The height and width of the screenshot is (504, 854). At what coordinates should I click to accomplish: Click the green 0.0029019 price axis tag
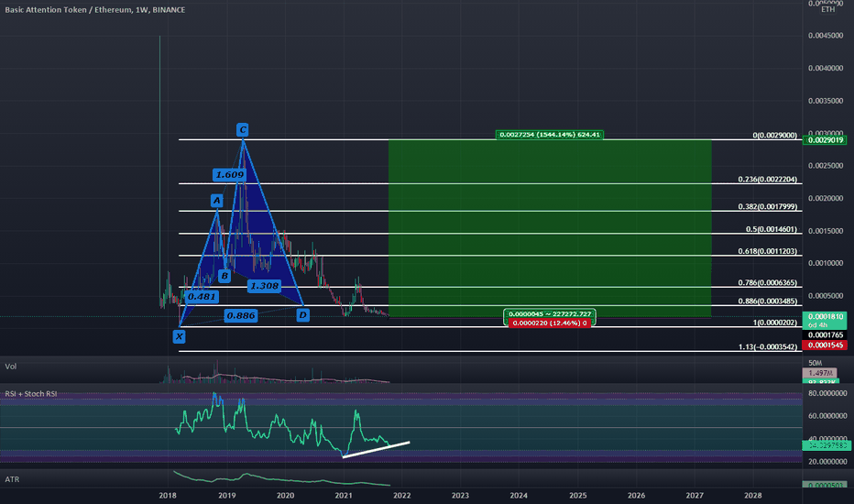825,140
